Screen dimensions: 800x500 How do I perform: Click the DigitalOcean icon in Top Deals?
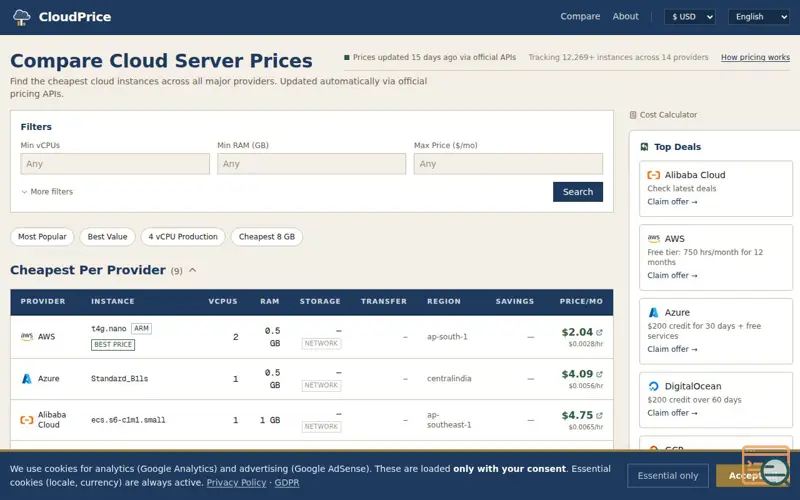pyautogui.click(x=654, y=386)
